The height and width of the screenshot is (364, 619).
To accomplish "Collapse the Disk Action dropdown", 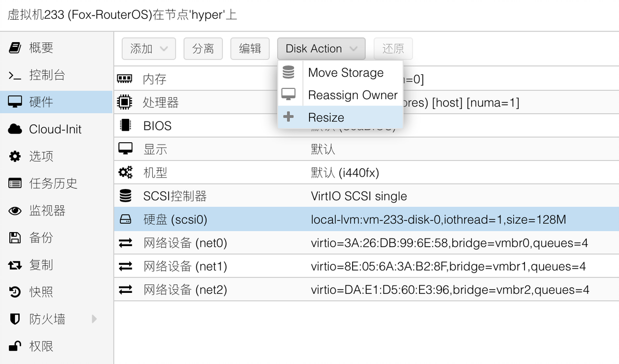I will [321, 49].
